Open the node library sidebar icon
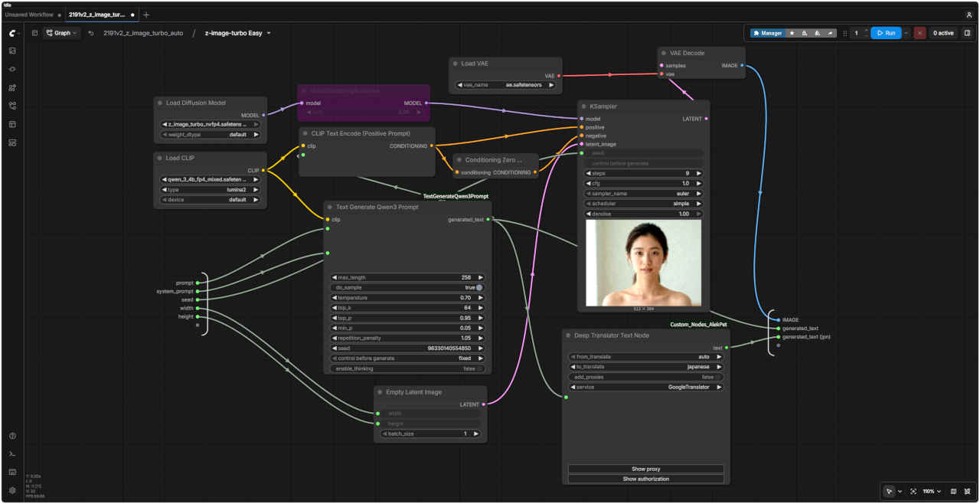The width and height of the screenshot is (980, 504). coord(12,69)
